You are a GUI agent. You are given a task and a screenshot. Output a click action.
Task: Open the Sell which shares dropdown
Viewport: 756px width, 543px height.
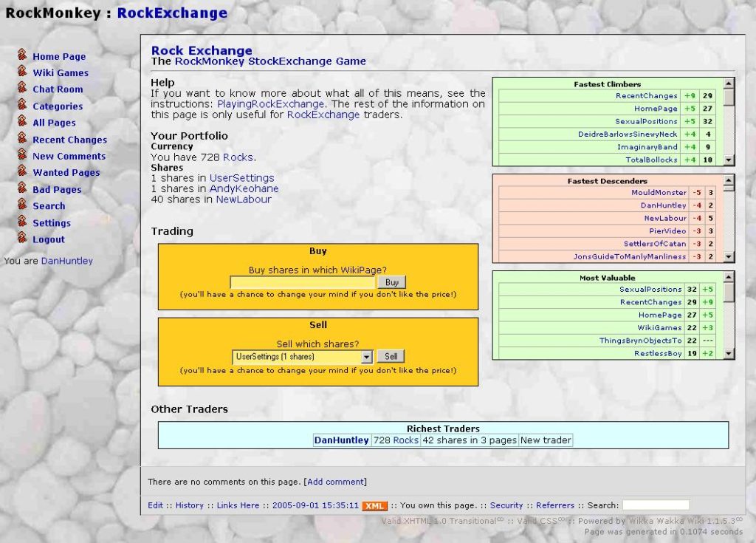[367, 356]
